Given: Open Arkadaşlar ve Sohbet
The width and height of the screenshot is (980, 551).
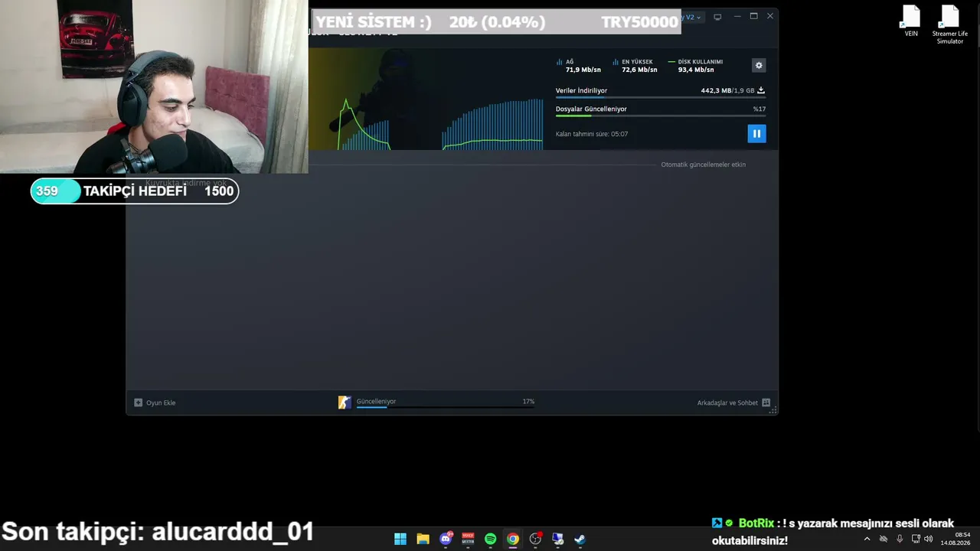Looking at the screenshot, I should pyautogui.click(x=733, y=403).
